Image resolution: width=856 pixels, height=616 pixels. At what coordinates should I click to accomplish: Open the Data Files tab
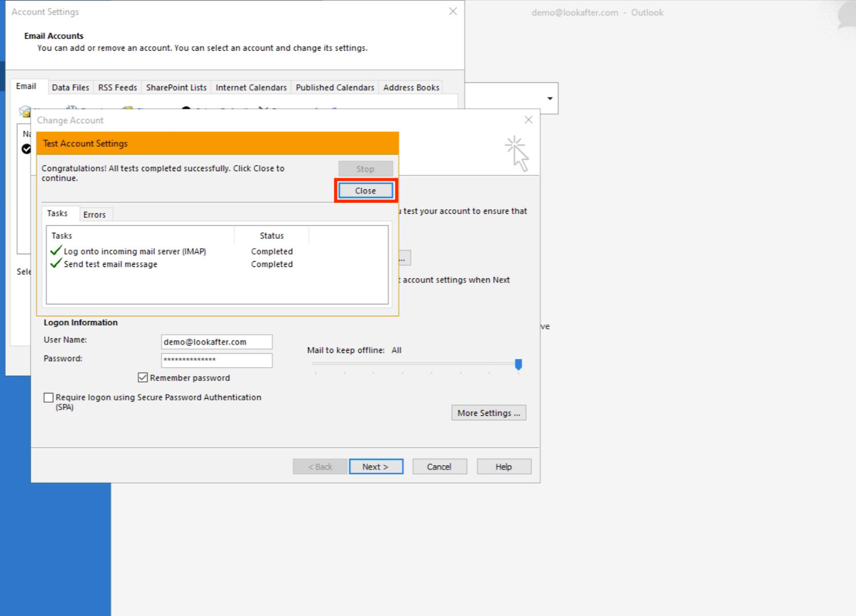[70, 87]
